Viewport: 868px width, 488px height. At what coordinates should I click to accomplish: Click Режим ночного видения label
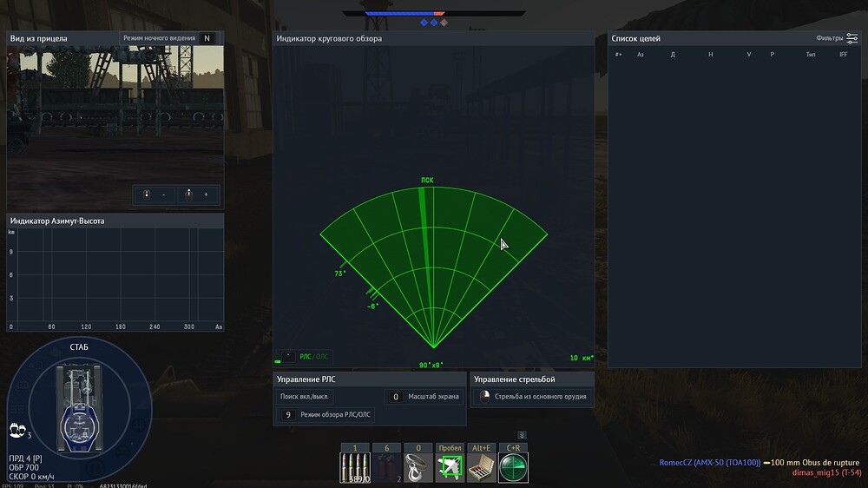(159, 38)
